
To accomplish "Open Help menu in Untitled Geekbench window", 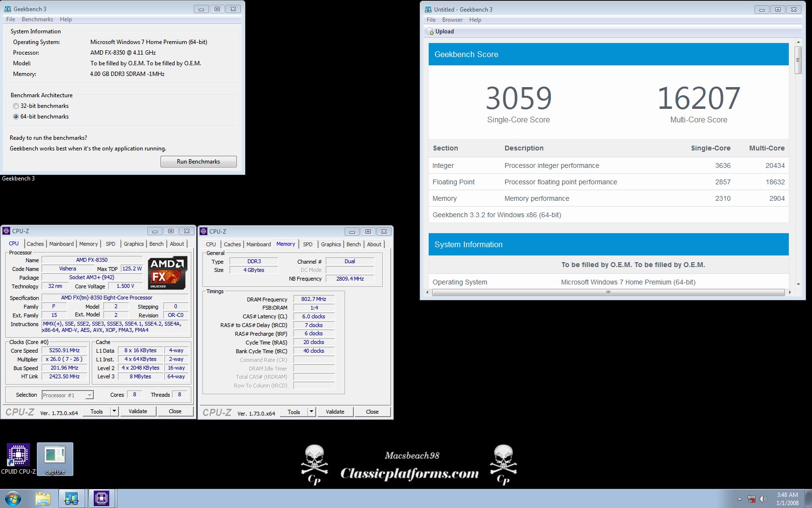I will coord(475,20).
